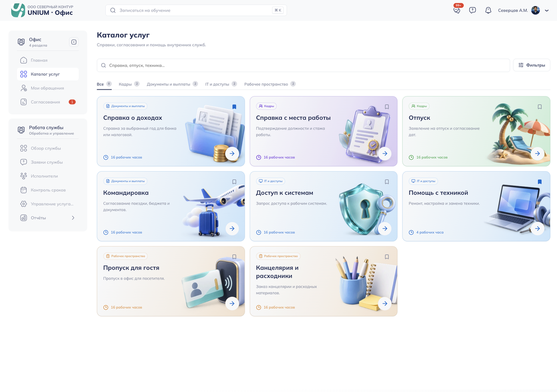
Task: Focus the global search field Записаться на обучение
Action: (x=196, y=10)
